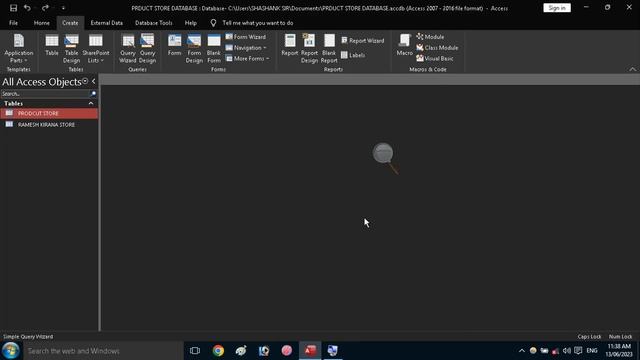Open Customize Quick Access Toolbar dropdown

63,8
